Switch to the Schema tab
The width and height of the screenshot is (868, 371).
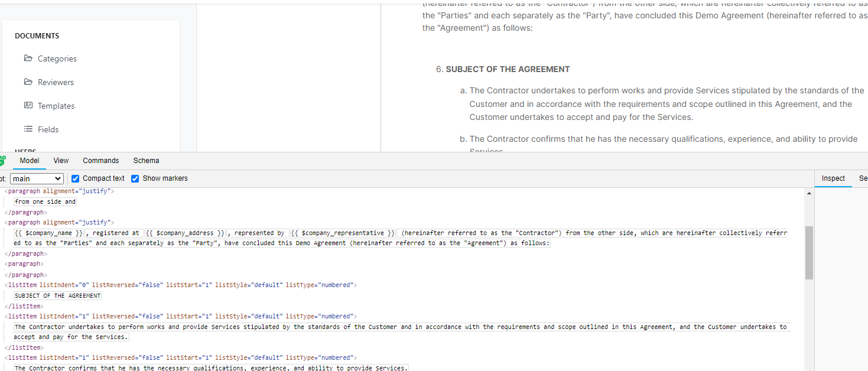[146, 160]
